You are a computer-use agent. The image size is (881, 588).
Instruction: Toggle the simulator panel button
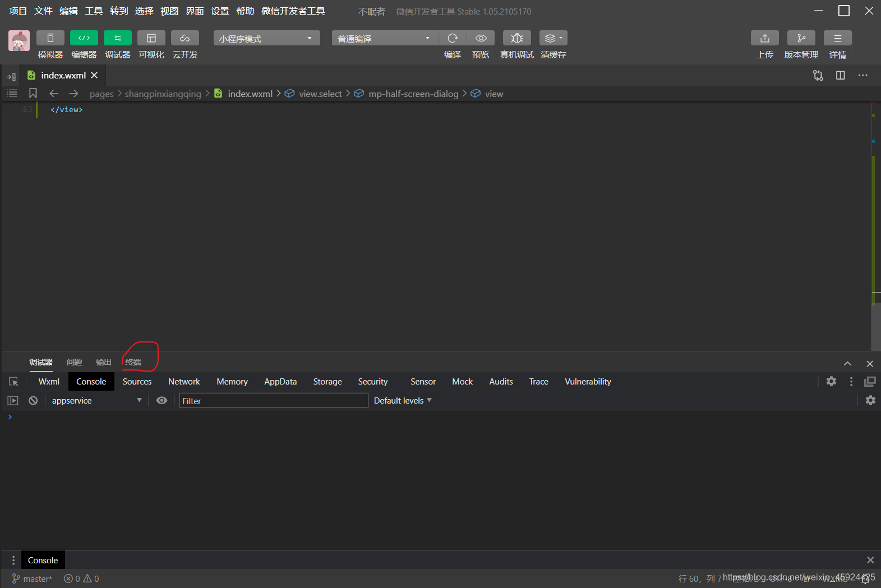click(x=50, y=38)
